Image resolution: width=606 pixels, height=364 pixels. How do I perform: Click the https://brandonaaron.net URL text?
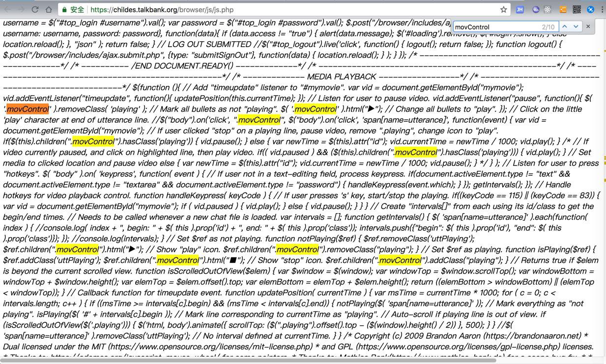click(x=532, y=336)
